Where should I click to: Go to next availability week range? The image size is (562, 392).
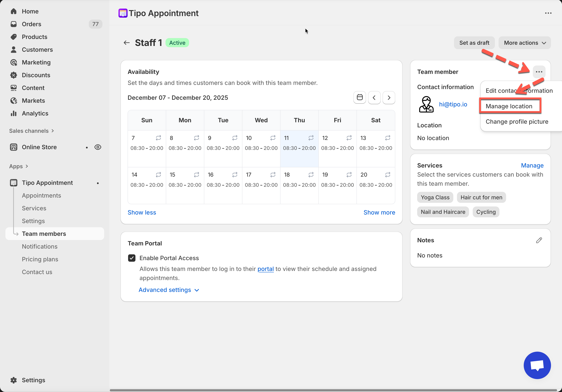[x=389, y=98]
